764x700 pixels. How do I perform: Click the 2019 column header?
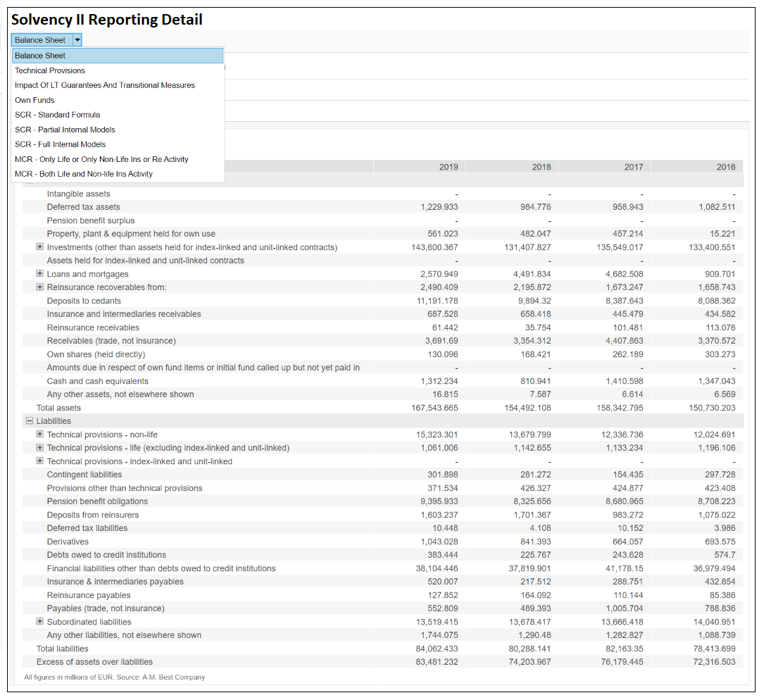[449, 166]
